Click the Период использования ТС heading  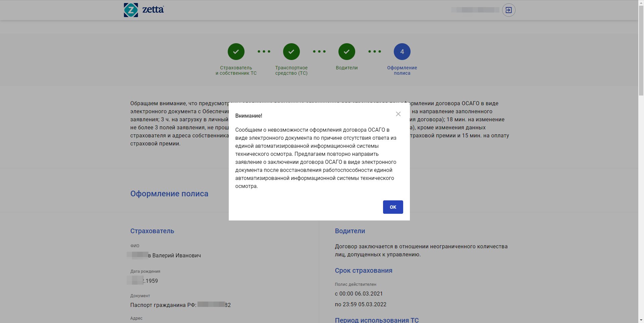[376, 320]
